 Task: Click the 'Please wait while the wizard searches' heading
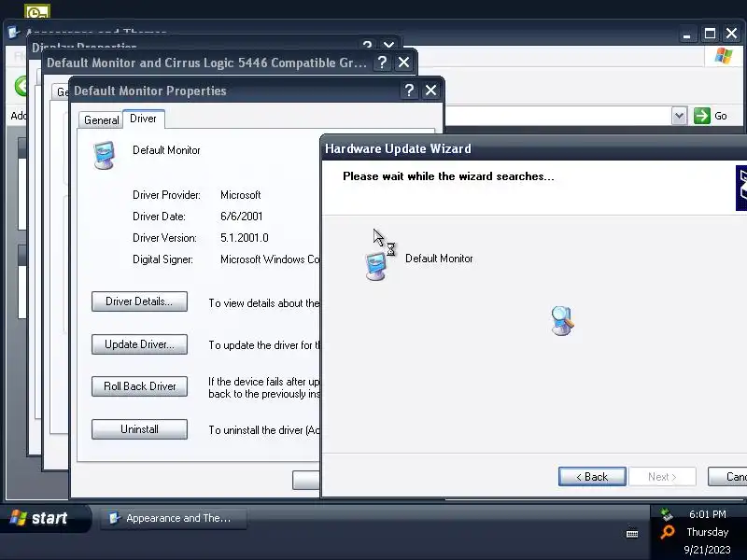[448, 176]
